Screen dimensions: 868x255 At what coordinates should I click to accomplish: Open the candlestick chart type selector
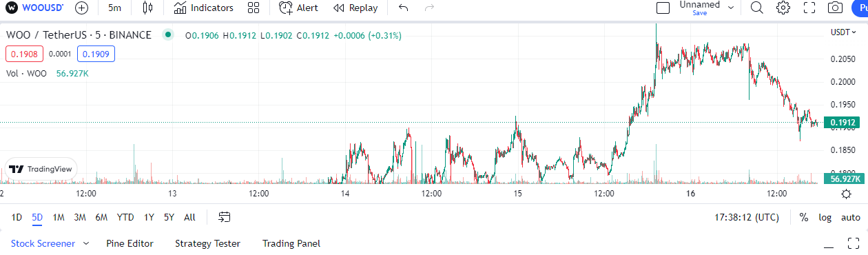click(x=147, y=8)
